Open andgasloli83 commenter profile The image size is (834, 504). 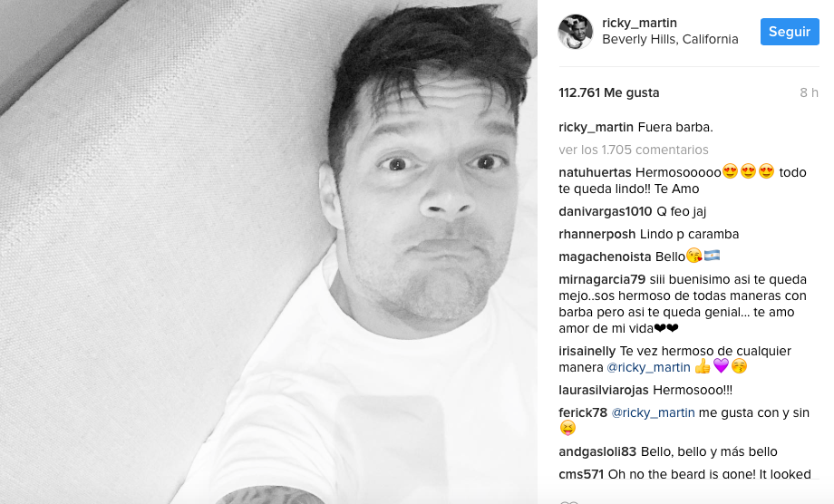click(x=597, y=452)
